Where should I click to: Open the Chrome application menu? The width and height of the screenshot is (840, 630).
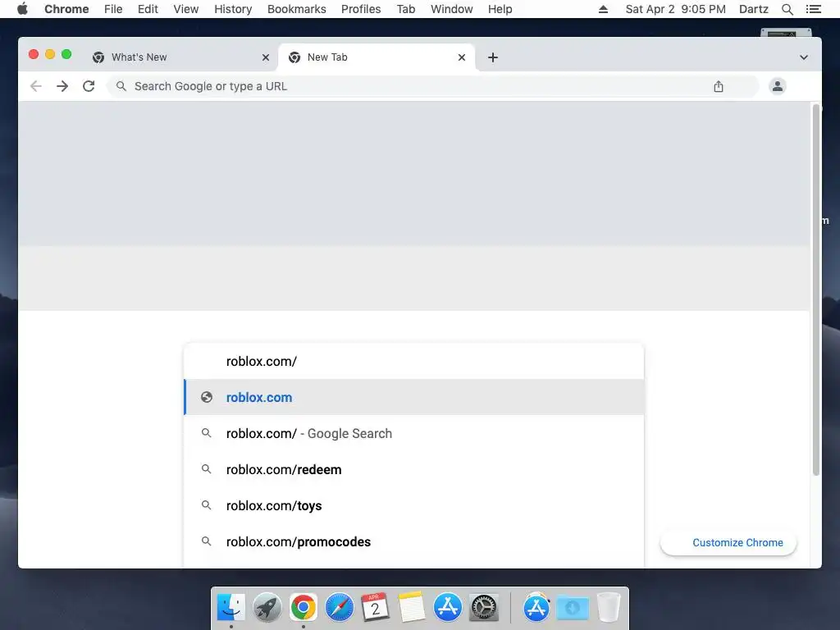pos(66,9)
